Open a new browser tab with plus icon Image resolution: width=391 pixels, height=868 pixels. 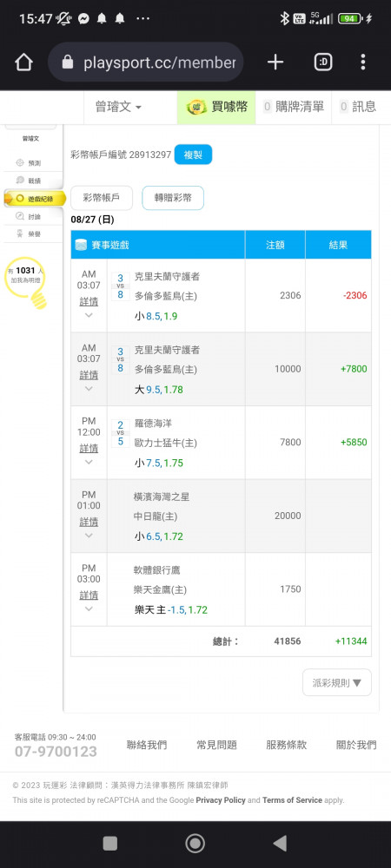click(275, 62)
